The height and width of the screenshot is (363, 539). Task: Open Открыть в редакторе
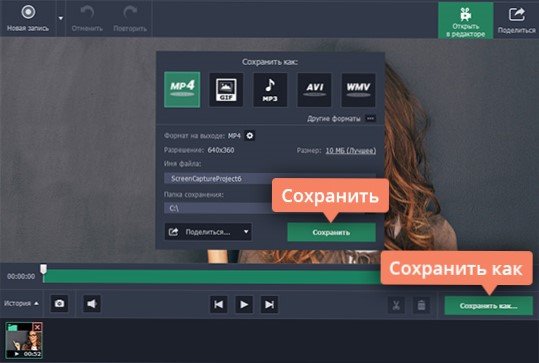pyautogui.click(x=465, y=20)
